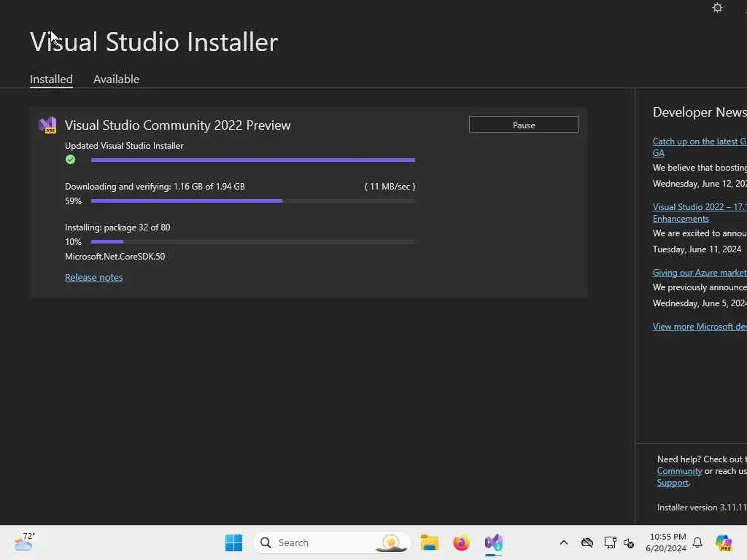
Task: Show hidden system tray icons
Action: [x=564, y=542]
